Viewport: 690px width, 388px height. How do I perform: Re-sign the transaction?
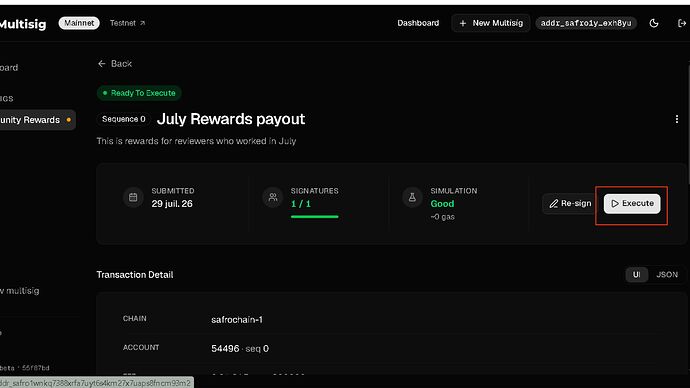click(570, 204)
